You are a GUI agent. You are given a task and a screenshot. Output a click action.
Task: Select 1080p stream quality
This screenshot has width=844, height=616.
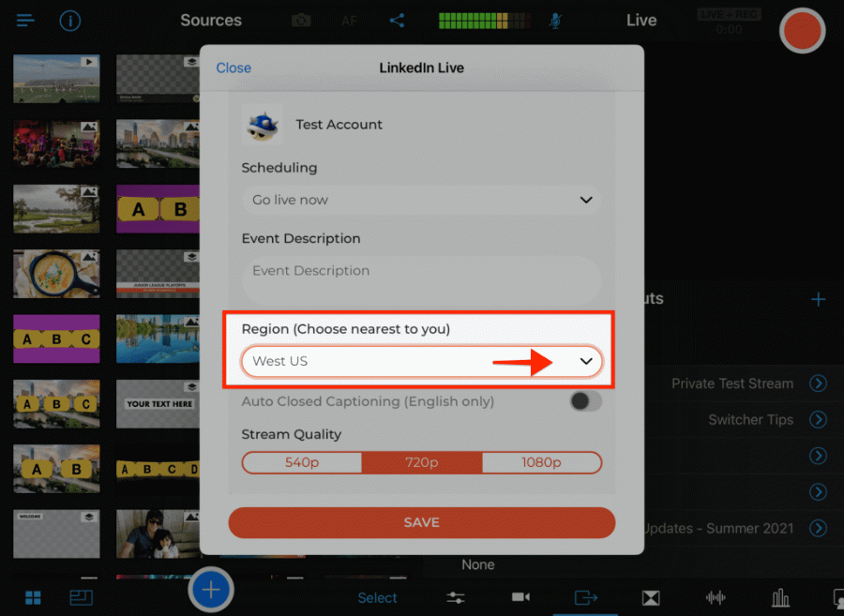click(541, 462)
